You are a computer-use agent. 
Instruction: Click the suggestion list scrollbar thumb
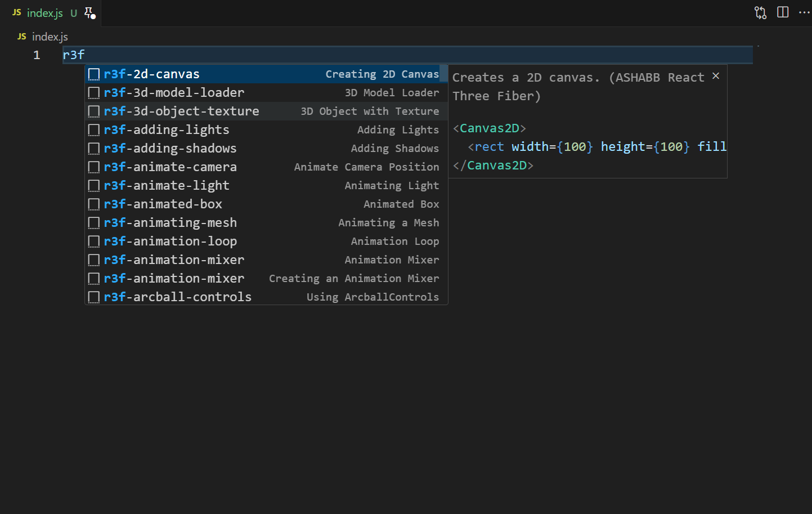444,74
